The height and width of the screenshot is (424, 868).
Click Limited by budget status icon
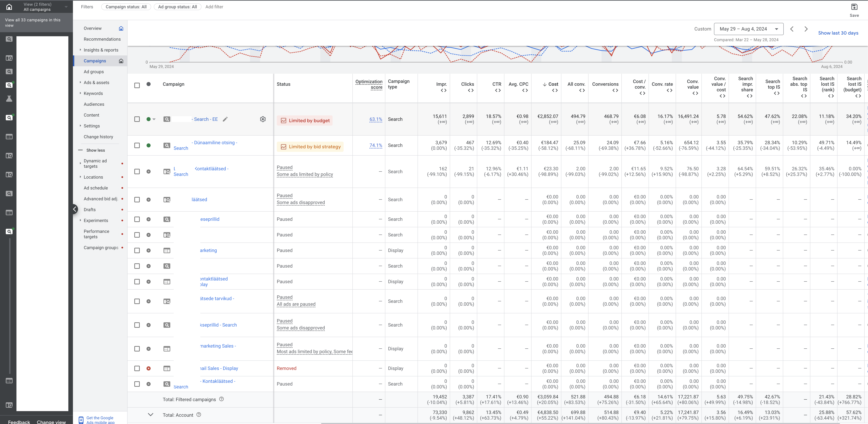[283, 120]
